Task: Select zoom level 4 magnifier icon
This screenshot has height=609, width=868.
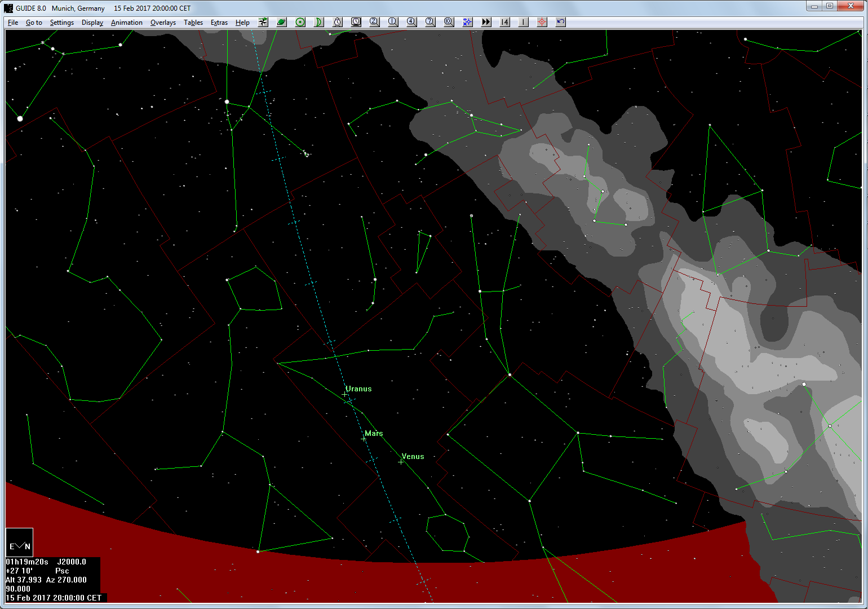Action: pyautogui.click(x=412, y=22)
